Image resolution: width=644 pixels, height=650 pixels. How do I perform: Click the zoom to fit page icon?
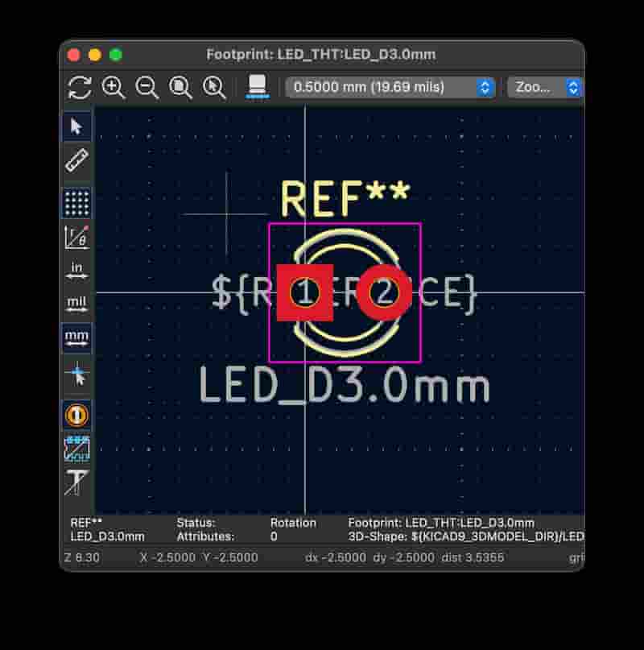pos(180,87)
